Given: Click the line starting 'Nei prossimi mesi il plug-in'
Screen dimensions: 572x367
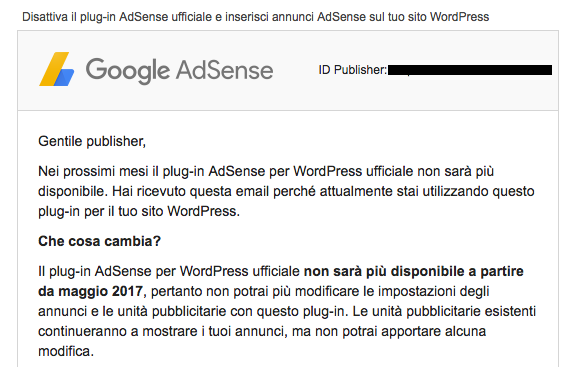Looking at the screenshot, I should (266, 171).
